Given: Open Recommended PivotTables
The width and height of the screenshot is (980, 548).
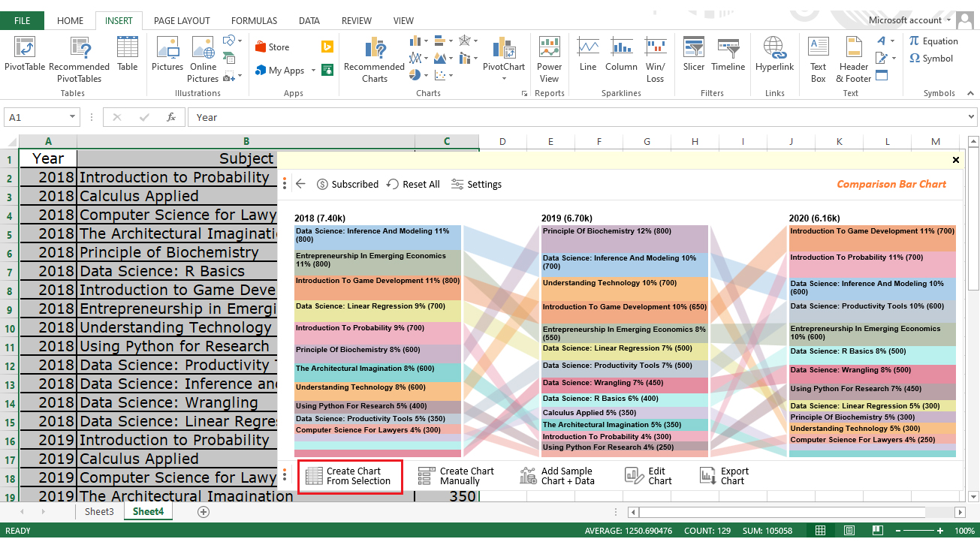Looking at the screenshot, I should 79,59.
